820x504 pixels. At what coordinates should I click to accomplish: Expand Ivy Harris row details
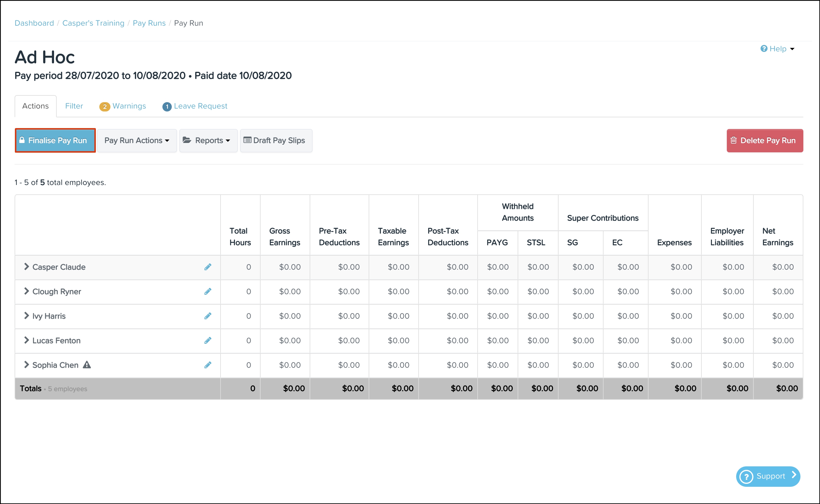(x=26, y=316)
